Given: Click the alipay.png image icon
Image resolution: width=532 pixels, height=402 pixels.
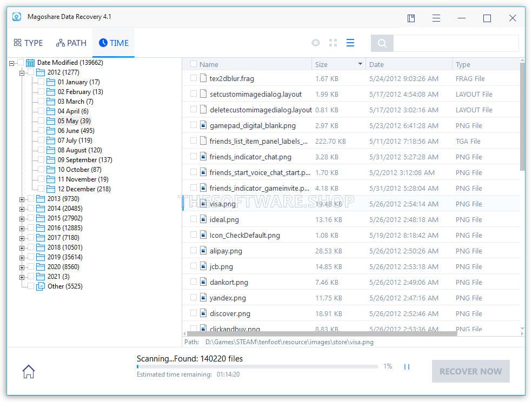Looking at the screenshot, I should tap(203, 251).
